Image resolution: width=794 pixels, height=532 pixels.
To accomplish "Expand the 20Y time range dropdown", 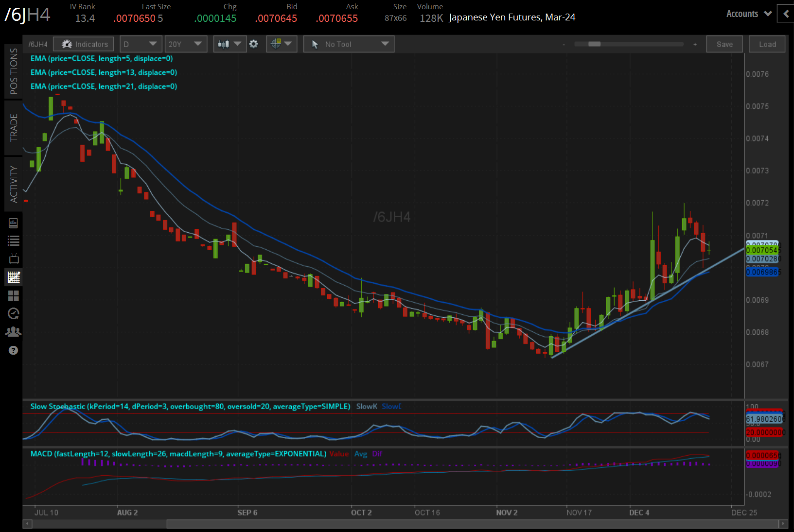I will pyautogui.click(x=185, y=44).
